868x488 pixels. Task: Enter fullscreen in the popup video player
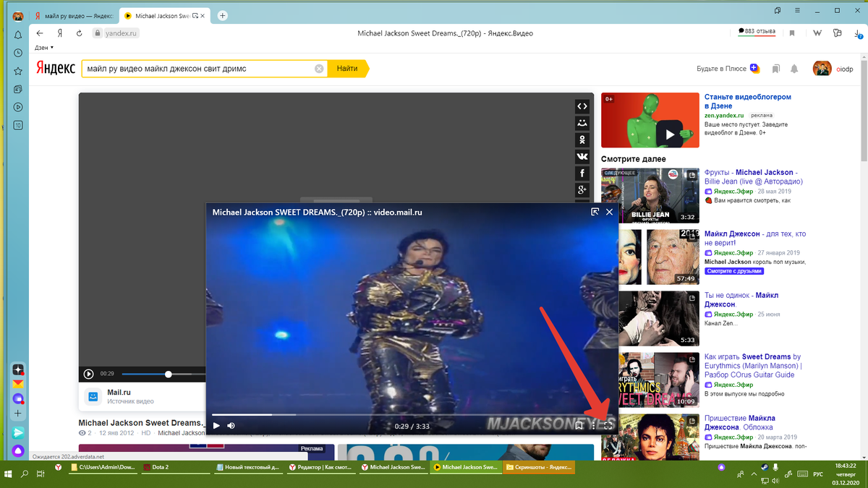[x=608, y=426]
